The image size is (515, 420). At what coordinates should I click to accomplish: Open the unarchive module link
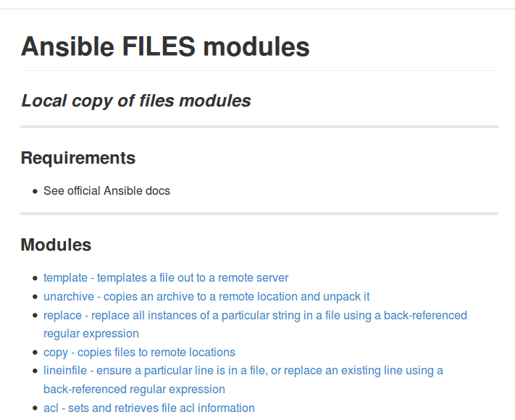tap(206, 296)
